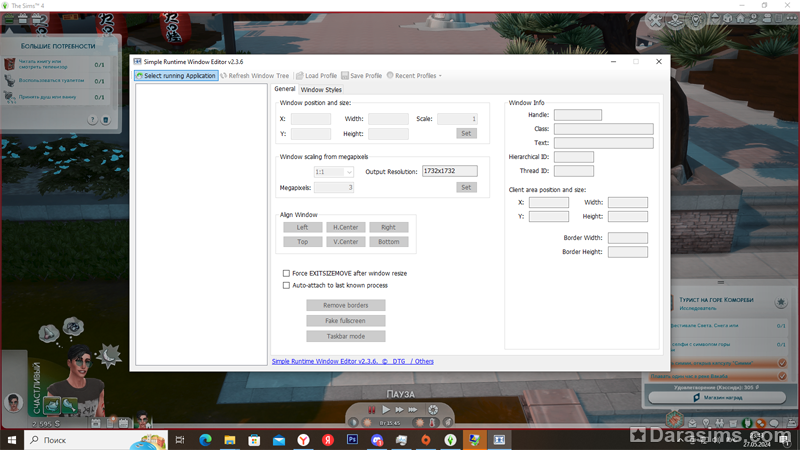Screen dimensions: 800x450
Task: Switch to the General tab
Action: coord(285,89)
